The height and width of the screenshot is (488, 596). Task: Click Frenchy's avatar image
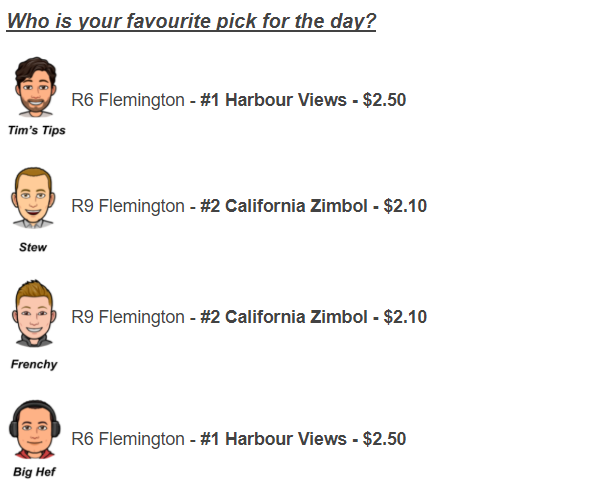point(34,314)
